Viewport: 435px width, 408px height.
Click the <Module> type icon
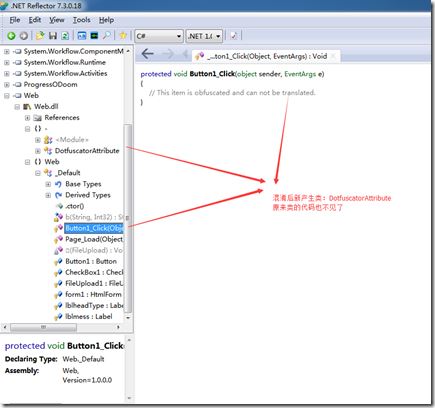(x=48, y=140)
